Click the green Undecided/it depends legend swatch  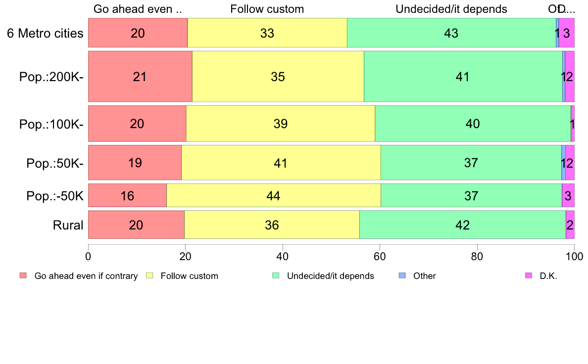tap(275, 275)
